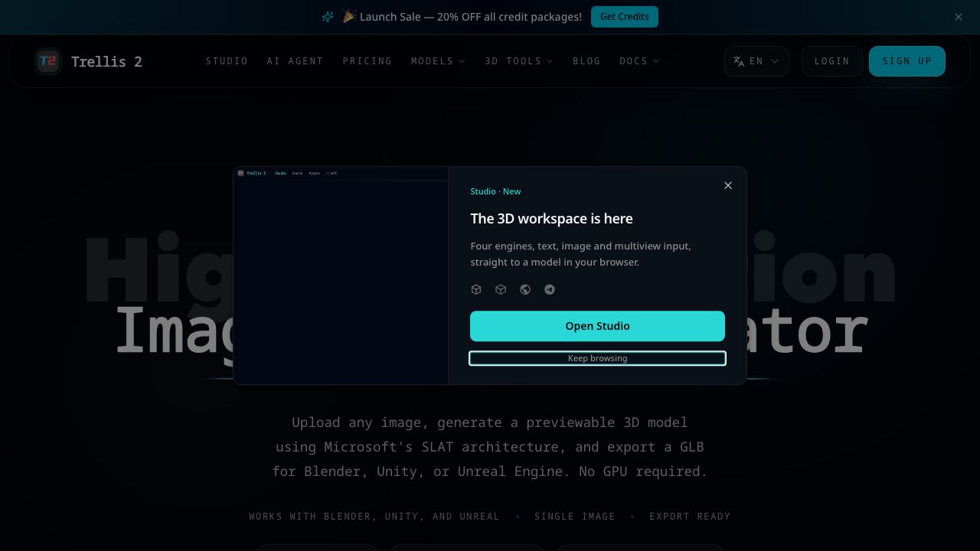
Task: Click the globe icon in the popup
Action: (525, 289)
